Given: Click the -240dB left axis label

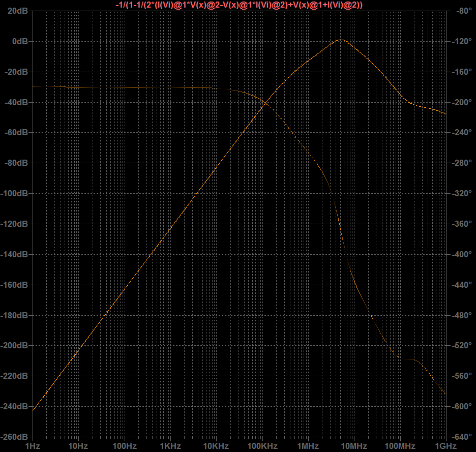Looking at the screenshot, I should [x=14, y=406].
